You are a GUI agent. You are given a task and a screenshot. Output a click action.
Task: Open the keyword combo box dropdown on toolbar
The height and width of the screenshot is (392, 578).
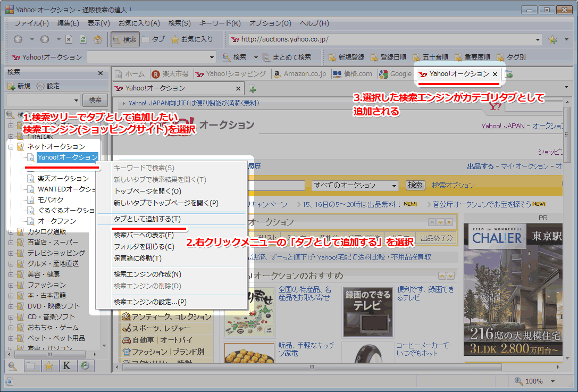click(x=212, y=57)
